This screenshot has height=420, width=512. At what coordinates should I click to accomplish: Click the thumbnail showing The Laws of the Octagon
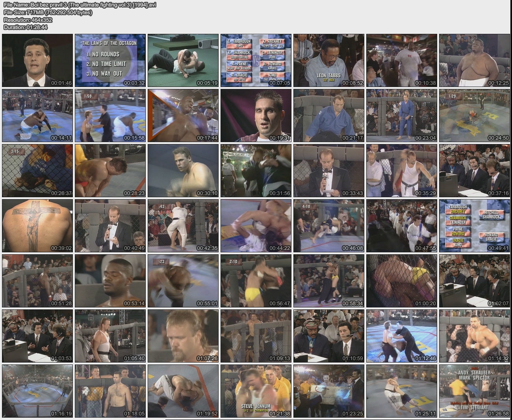110,60
